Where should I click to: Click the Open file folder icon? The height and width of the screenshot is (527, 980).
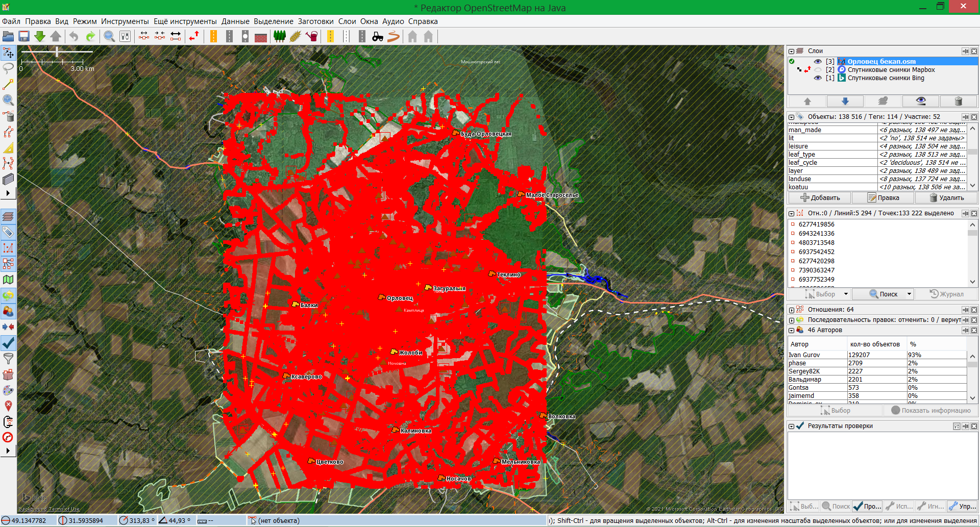(x=8, y=36)
